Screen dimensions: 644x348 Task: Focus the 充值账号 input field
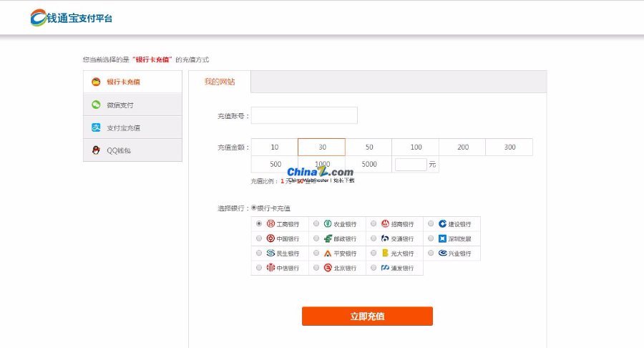click(304, 115)
